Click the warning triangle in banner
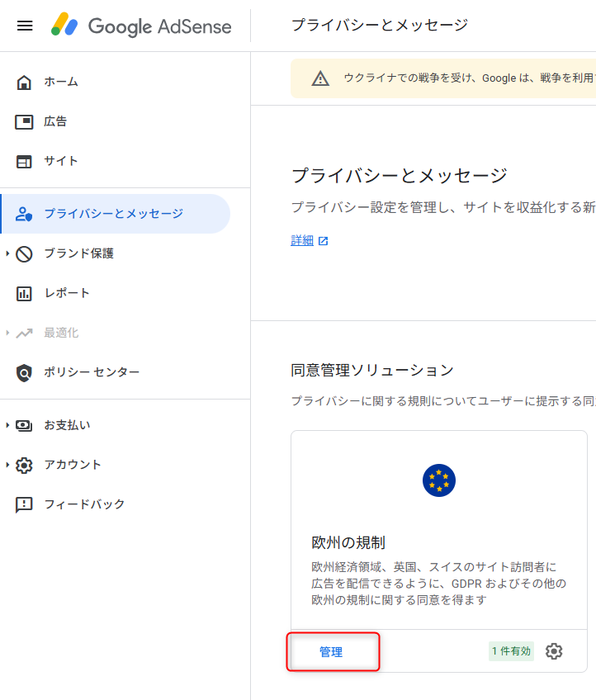Screen dimensions: 596x700 click(x=320, y=78)
